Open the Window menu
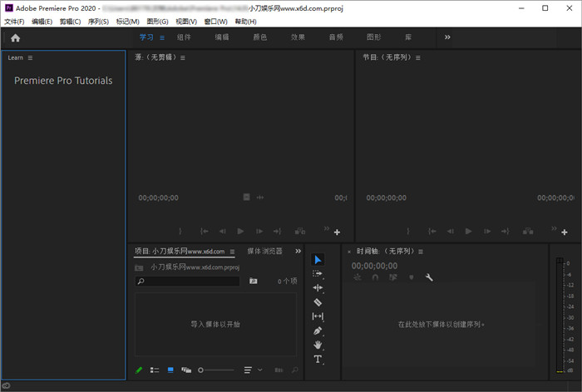582x392 pixels. point(215,22)
